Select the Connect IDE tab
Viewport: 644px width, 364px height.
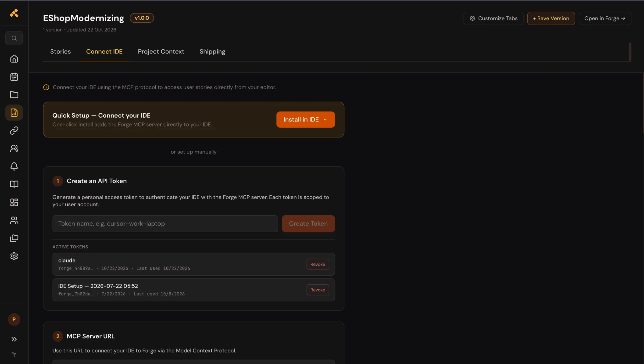pyautogui.click(x=104, y=52)
